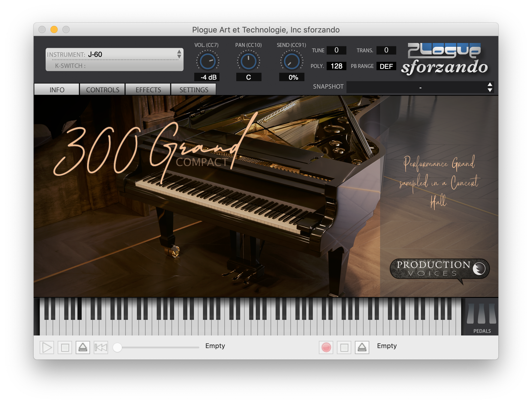Open the INSTRUMENT selector showing J-60
Image resolution: width=532 pixels, height=404 pixels.
(x=114, y=54)
